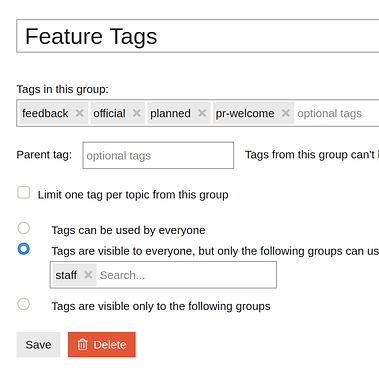This screenshot has height=375, width=379.
Task: Remove the feedback tag
Action: (79, 113)
